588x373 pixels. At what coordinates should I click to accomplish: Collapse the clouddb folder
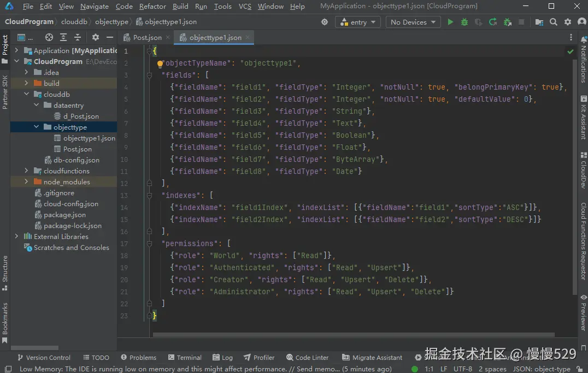26,94
